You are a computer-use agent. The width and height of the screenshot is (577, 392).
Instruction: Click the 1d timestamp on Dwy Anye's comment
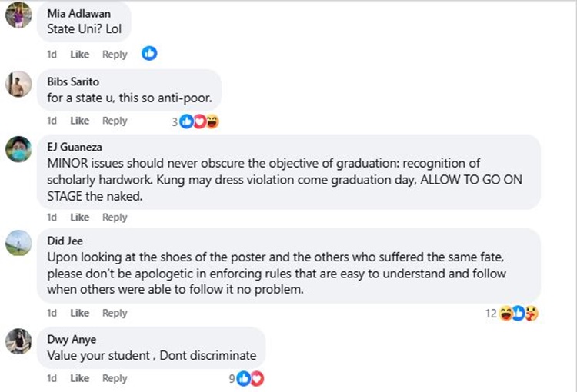52,378
